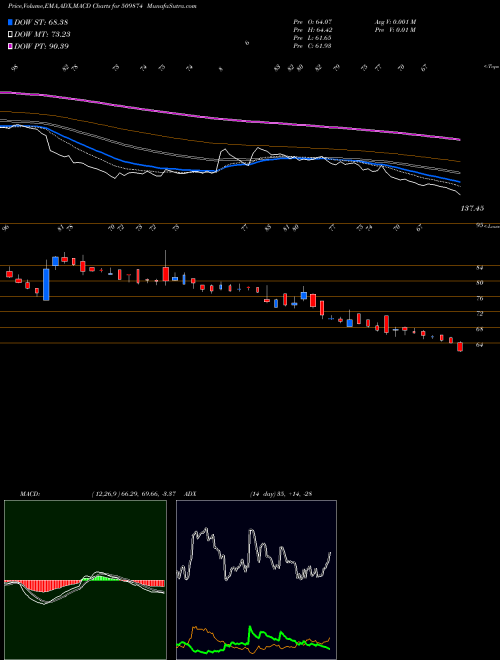Click the blue DOW ST legend swatch

[10, 22]
